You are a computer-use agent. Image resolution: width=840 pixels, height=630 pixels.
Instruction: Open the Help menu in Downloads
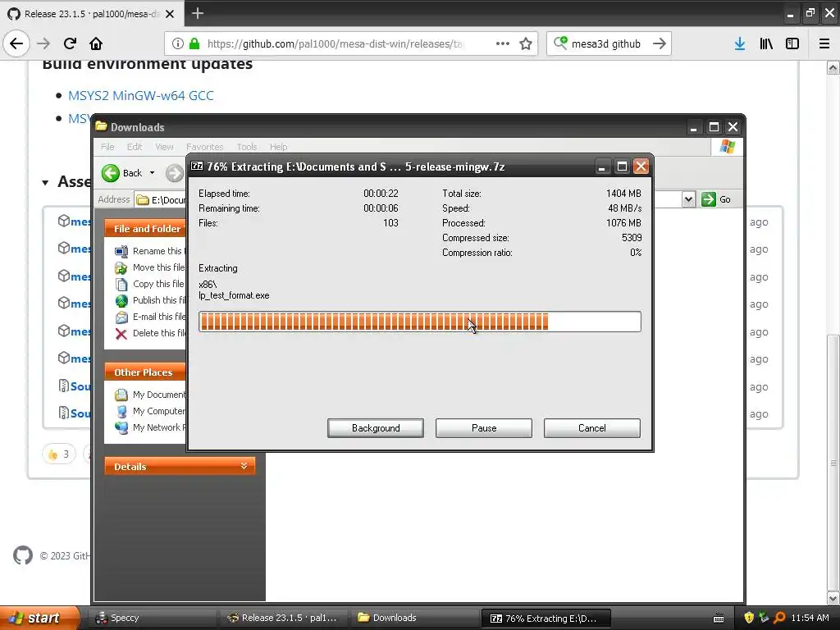click(279, 147)
